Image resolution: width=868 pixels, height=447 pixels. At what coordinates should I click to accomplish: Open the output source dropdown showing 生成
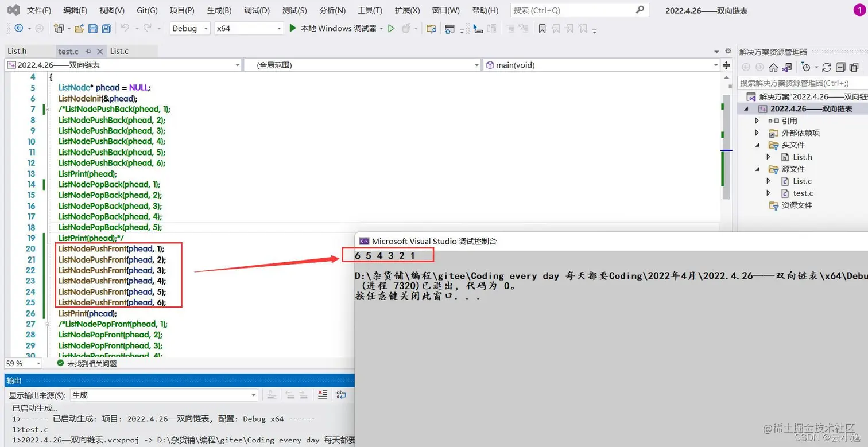(x=164, y=395)
